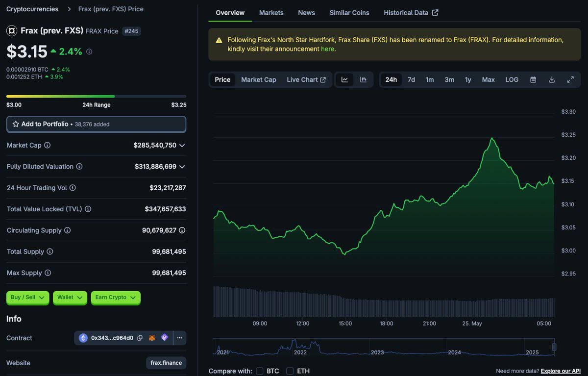This screenshot has height=376, width=588.
Task: Open the 'here' announcement link
Action: [x=327, y=49]
